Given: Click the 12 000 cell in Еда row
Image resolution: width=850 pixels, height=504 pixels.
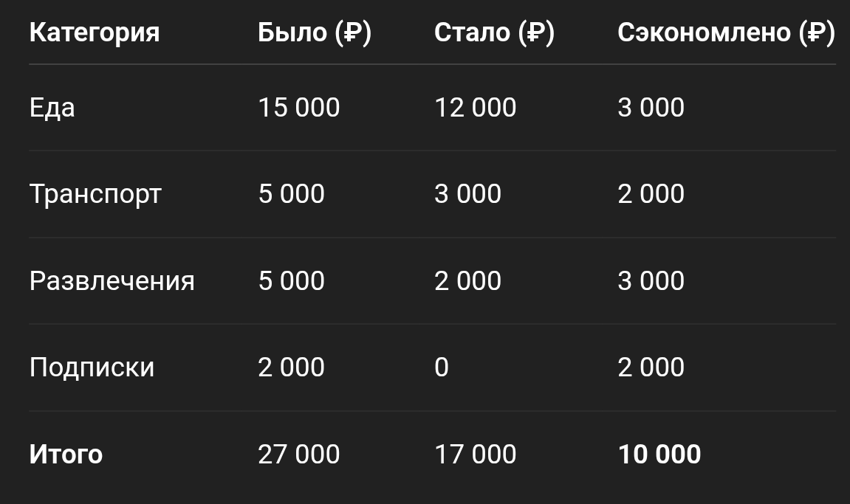Looking at the screenshot, I should coord(476,108).
